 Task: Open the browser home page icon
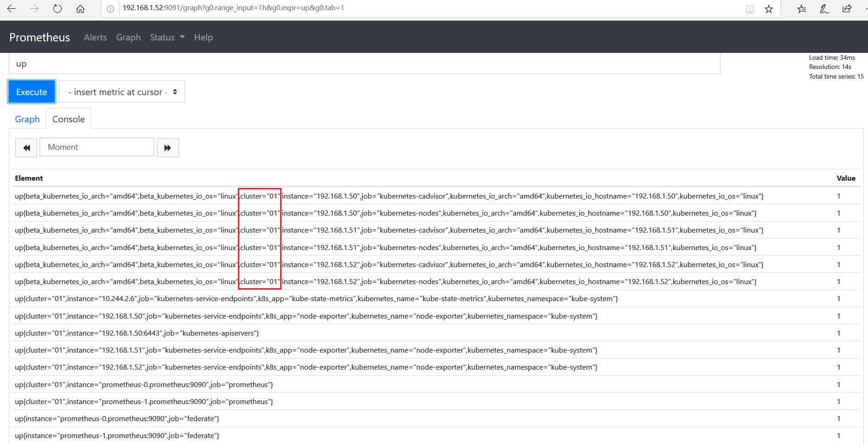tap(80, 9)
